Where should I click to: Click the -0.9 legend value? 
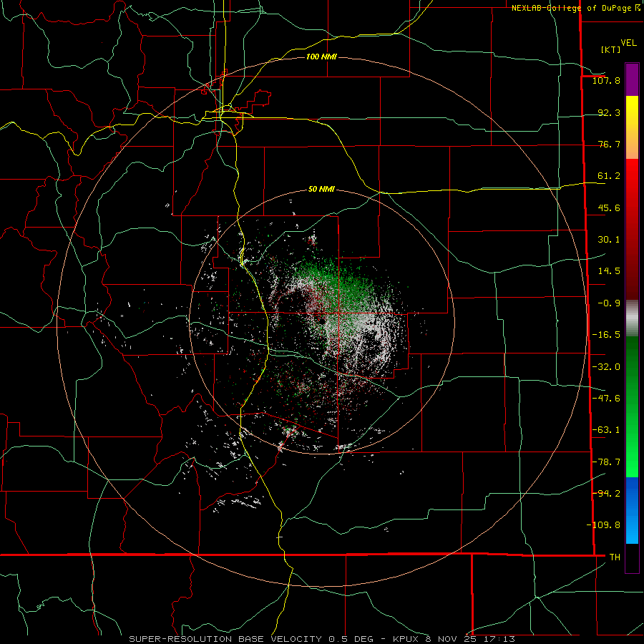[609, 303]
